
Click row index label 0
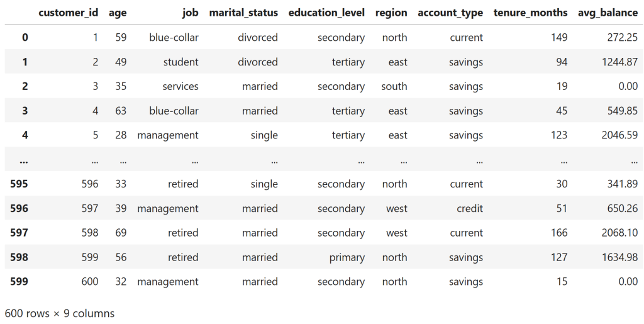[x=25, y=38]
